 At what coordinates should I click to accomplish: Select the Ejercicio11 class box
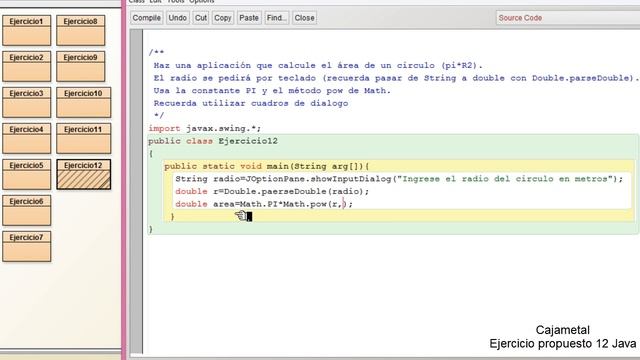[84, 138]
